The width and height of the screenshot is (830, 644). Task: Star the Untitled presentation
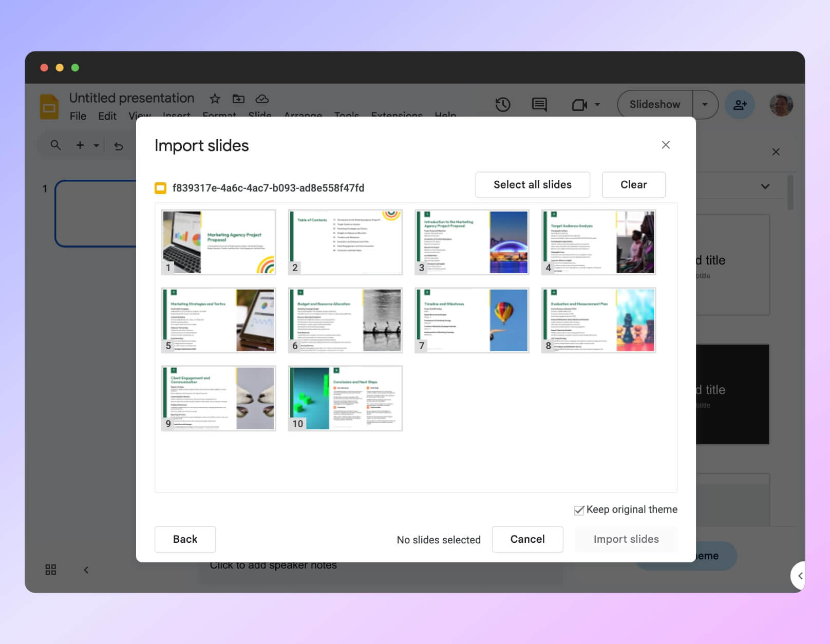click(x=215, y=99)
